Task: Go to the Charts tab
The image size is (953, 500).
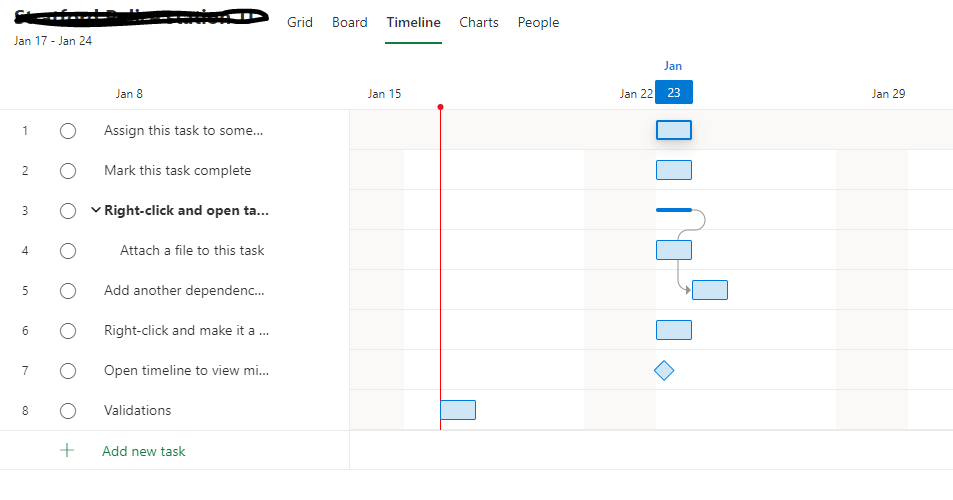Action: click(479, 22)
